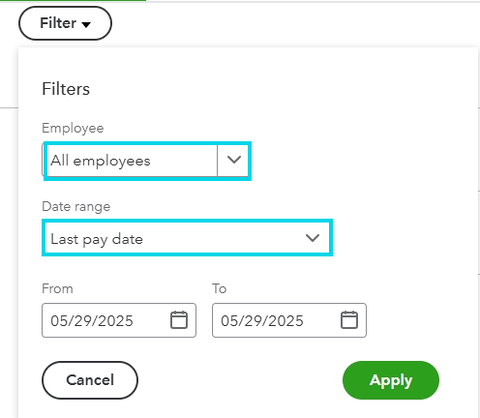The height and width of the screenshot is (418, 480).
Task: Click into the From date field
Action: tap(119, 320)
